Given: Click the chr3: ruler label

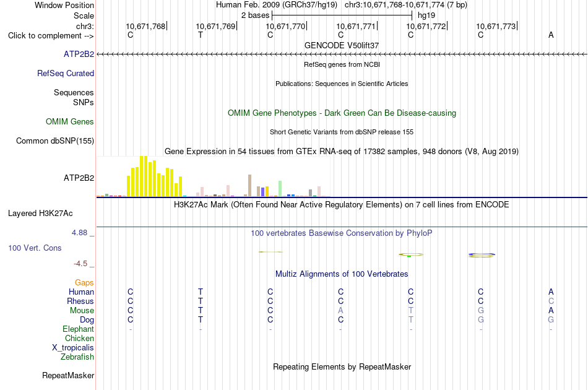Looking at the screenshot, I should pyautogui.click(x=85, y=26).
